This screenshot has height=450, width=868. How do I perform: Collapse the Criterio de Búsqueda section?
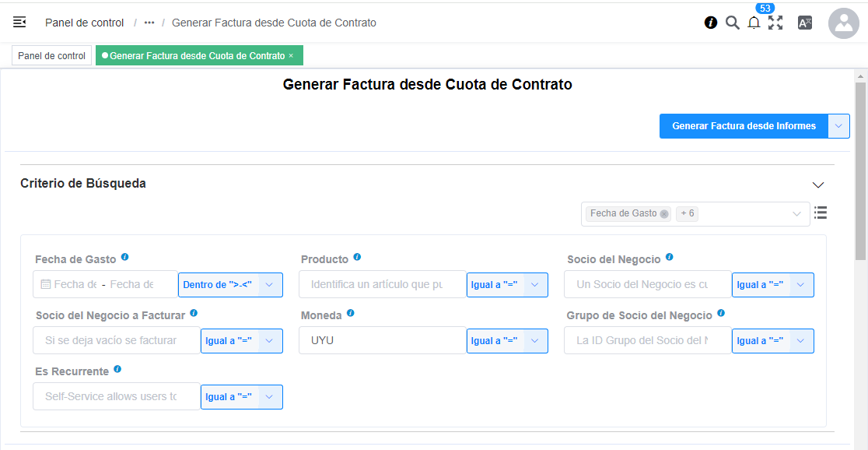coord(818,185)
